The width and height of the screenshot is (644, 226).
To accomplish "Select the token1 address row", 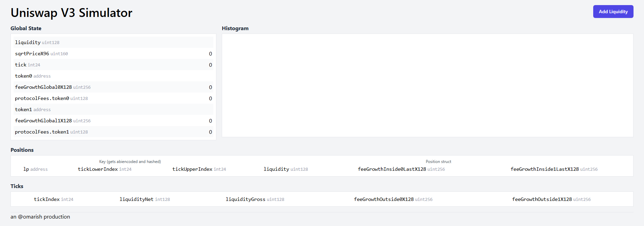I will [113, 109].
